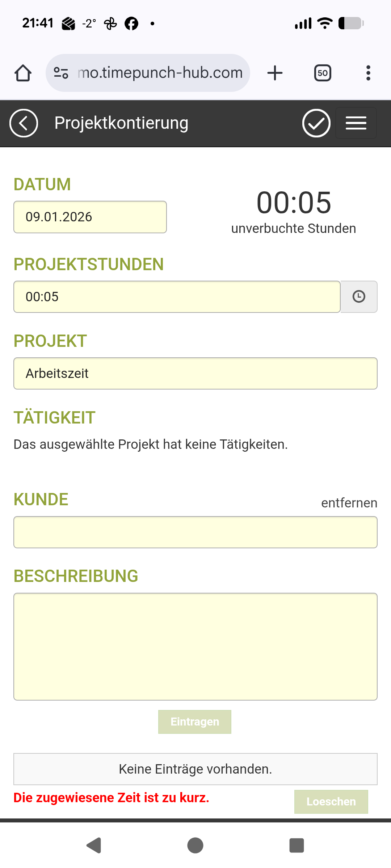
Task: Tap the URL address bar
Action: pyautogui.click(x=159, y=73)
